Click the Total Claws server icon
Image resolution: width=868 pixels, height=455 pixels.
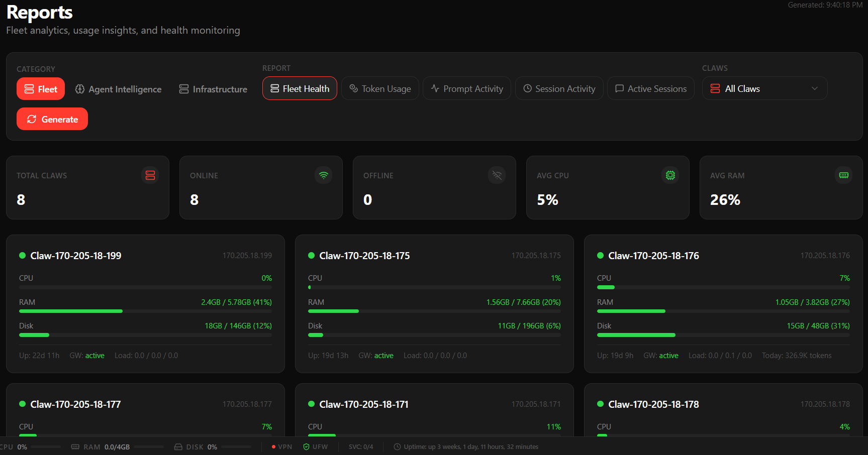click(150, 175)
